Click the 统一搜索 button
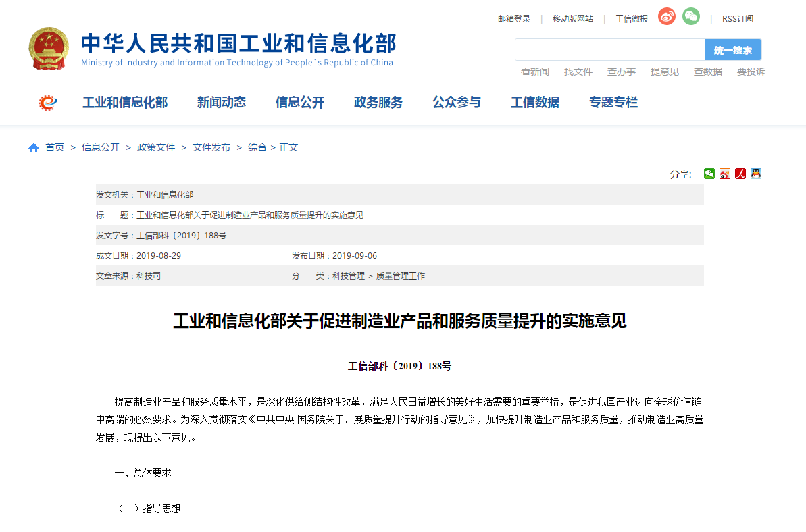 732,50
